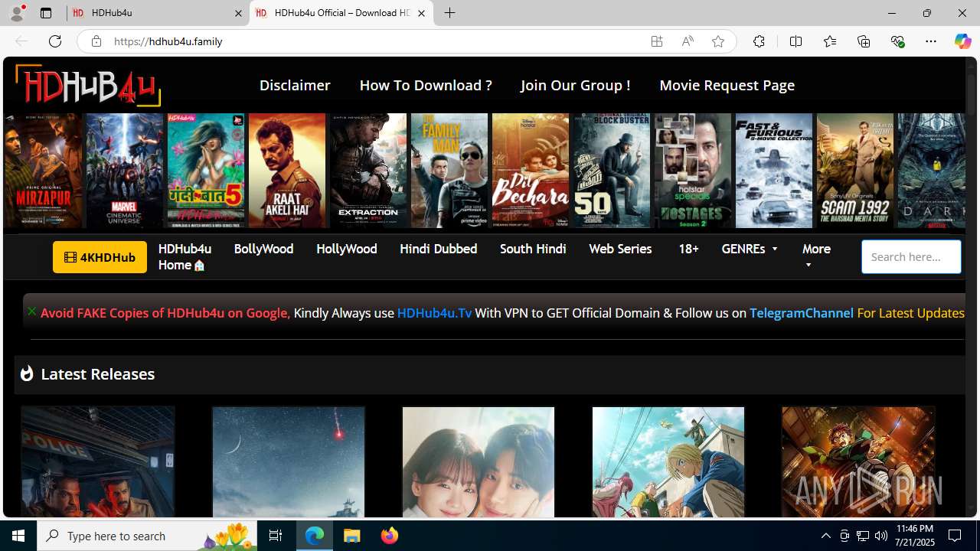
Task: Open the Hindi Dubbed category
Action: coord(438,249)
